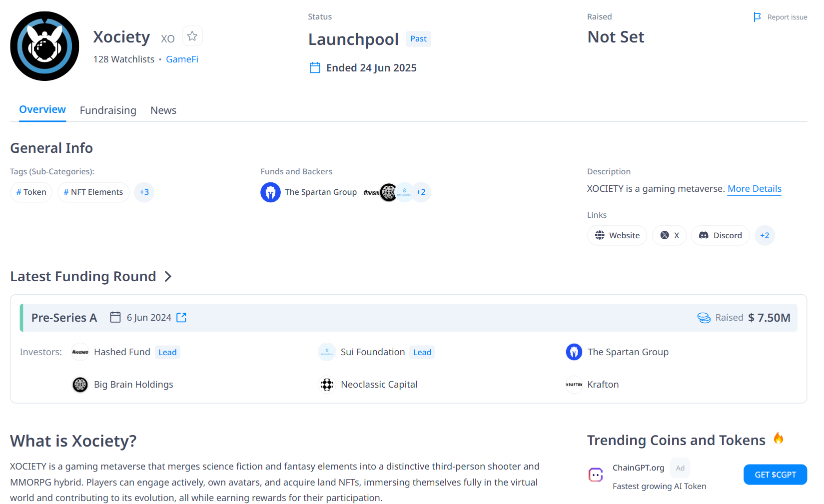Click the Krafton investor logo
The image size is (824, 504).
point(574,385)
